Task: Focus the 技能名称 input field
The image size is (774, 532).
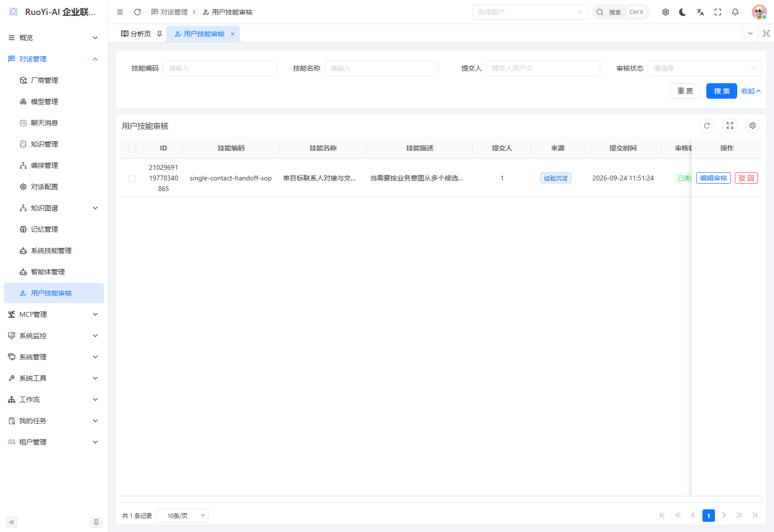Action: click(382, 68)
